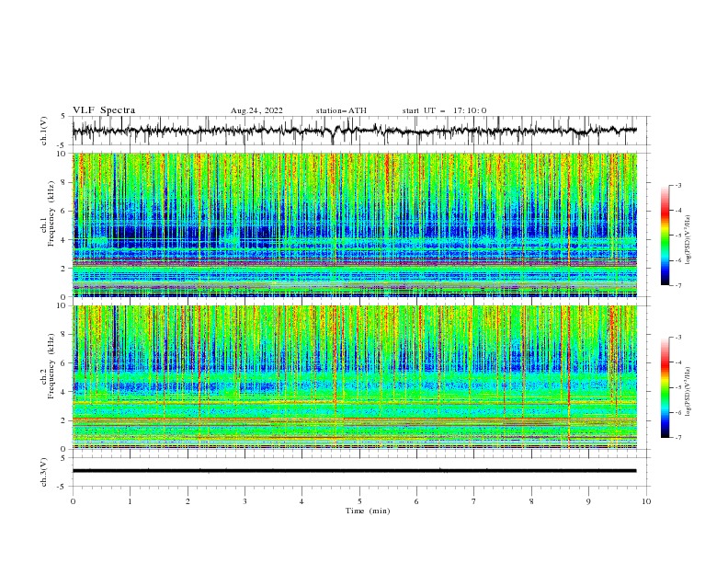Select the 'Aug.24, 2022' date text
The image size is (728, 563).
pos(256,110)
